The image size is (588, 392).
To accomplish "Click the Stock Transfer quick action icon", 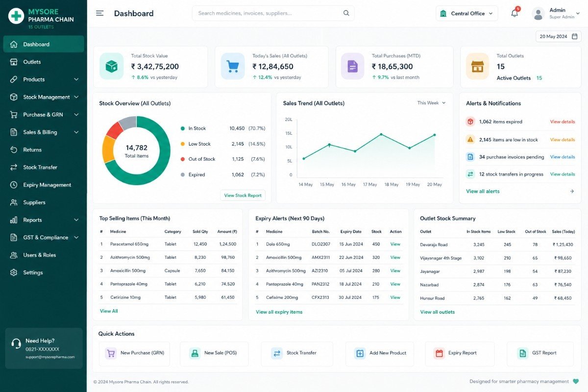I will point(277,353).
